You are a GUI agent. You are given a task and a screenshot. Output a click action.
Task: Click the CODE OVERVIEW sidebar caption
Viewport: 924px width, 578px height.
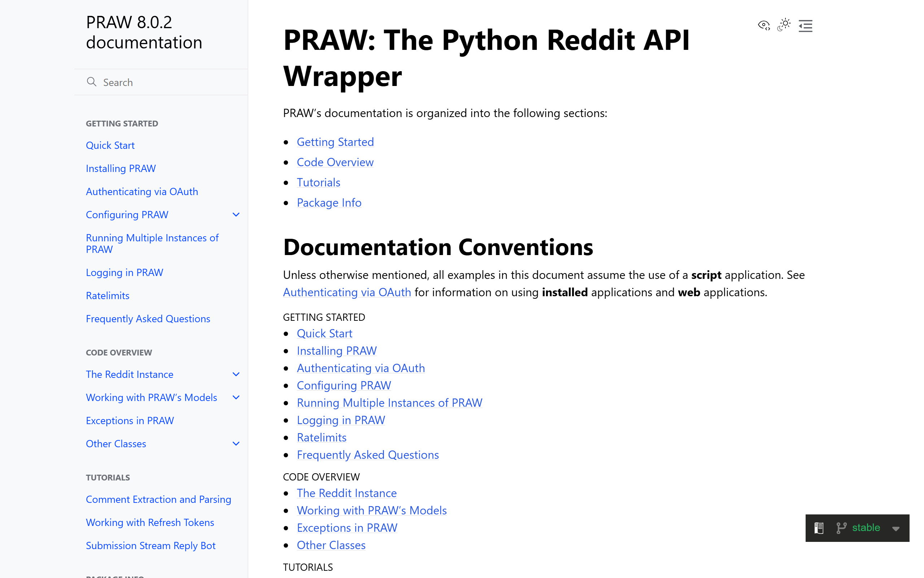point(119,353)
